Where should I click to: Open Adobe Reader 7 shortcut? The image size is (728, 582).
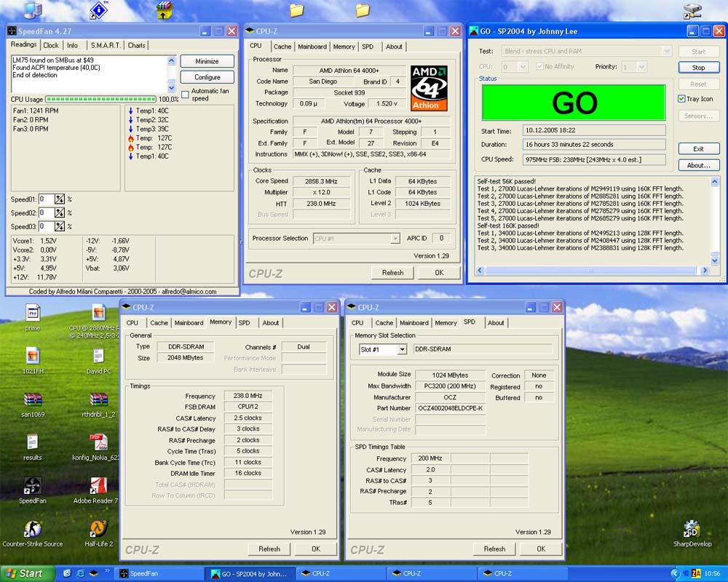coord(98,485)
